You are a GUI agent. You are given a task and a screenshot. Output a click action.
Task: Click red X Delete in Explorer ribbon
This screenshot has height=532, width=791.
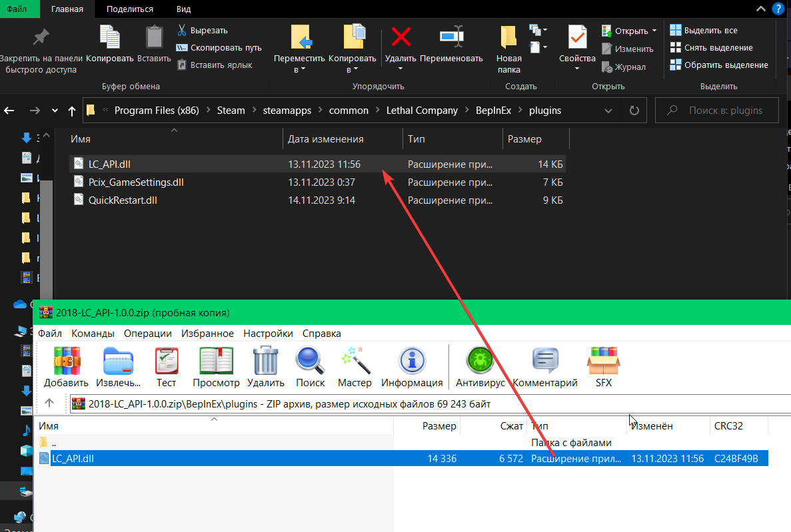tap(401, 37)
